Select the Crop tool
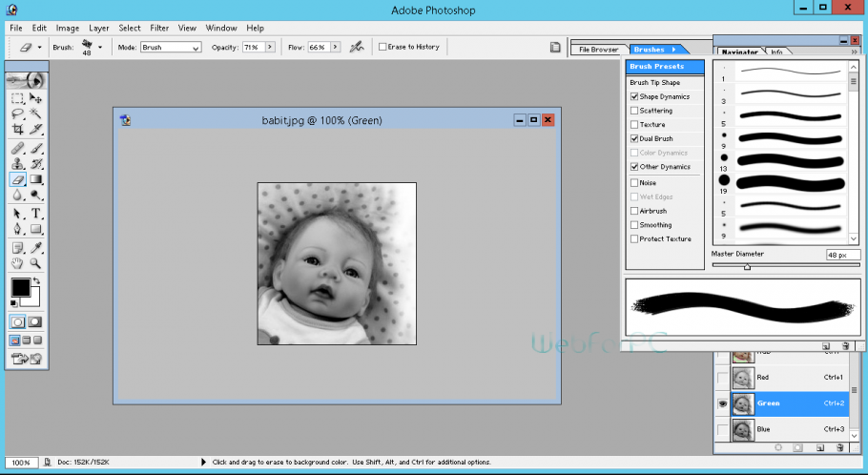This screenshot has height=475, width=868. point(17,129)
